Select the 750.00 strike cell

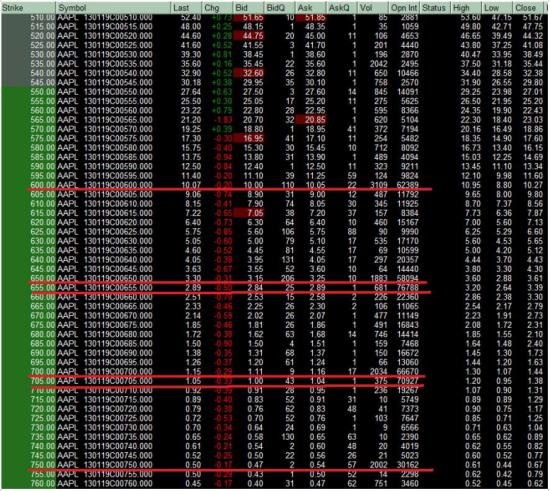(42, 465)
